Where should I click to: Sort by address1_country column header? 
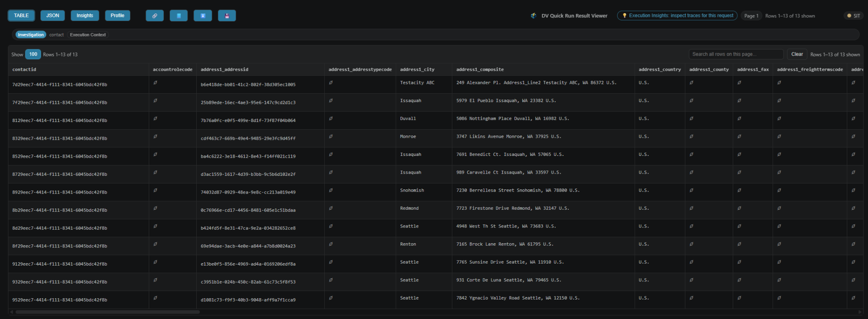(x=660, y=69)
